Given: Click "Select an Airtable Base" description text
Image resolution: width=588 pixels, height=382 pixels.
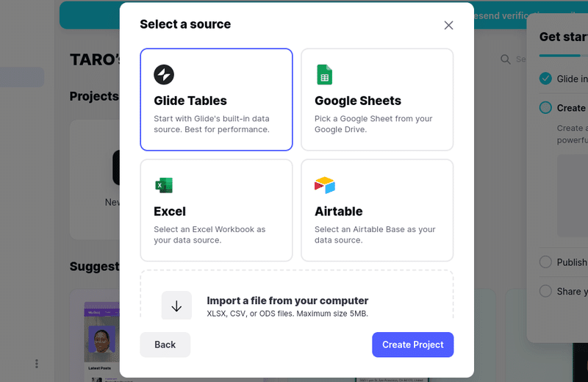Looking at the screenshot, I should pos(375,234).
